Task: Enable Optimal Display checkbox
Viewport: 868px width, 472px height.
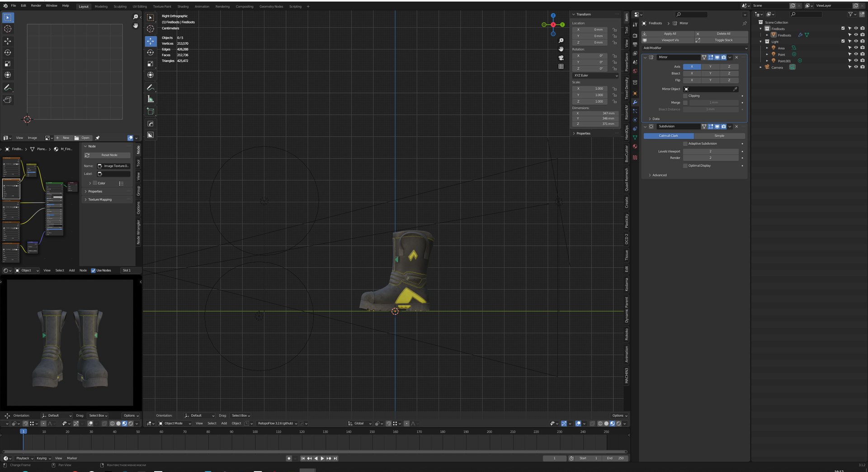Action: (x=685, y=166)
